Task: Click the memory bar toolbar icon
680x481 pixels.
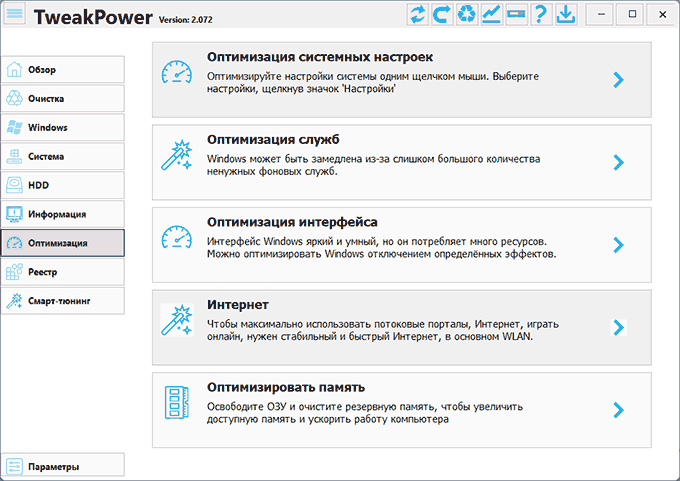Action: click(516, 14)
